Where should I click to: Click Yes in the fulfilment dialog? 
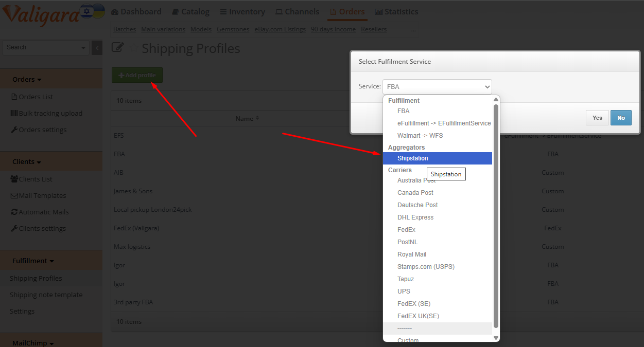[x=597, y=118]
